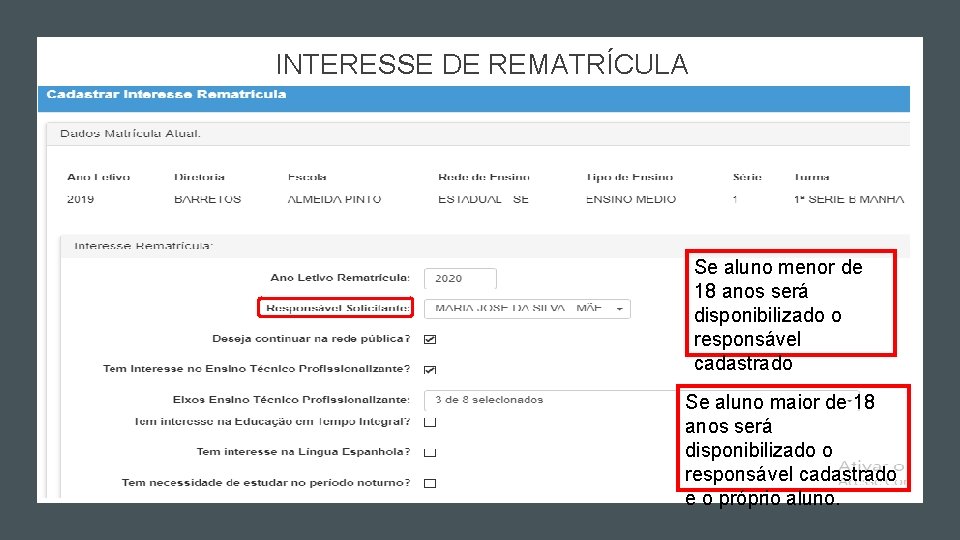Toggle 'Deseja continuar na rede pública?' checkbox
Image resolution: width=960 pixels, height=540 pixels.
point(430,339)
